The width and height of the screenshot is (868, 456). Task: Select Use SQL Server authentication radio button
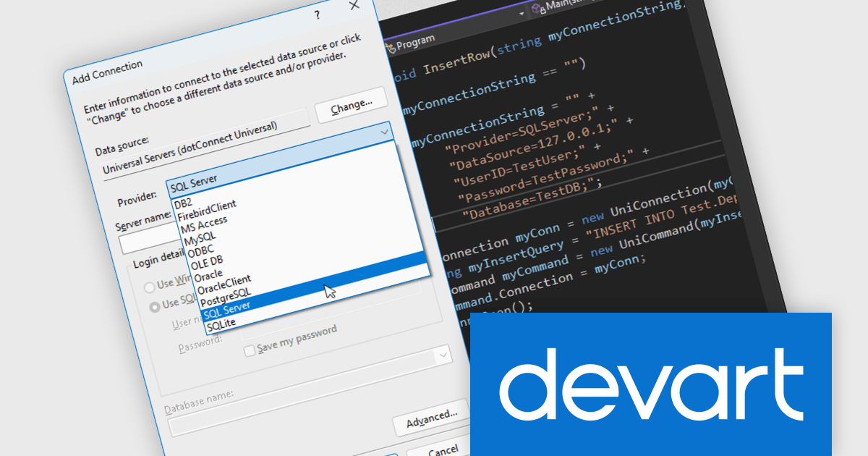pyautogui.click(x=155, y=306)
